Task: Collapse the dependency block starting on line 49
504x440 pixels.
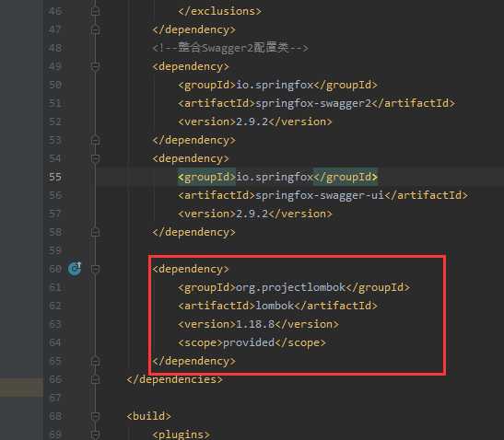Action: [x=95, y=66]
